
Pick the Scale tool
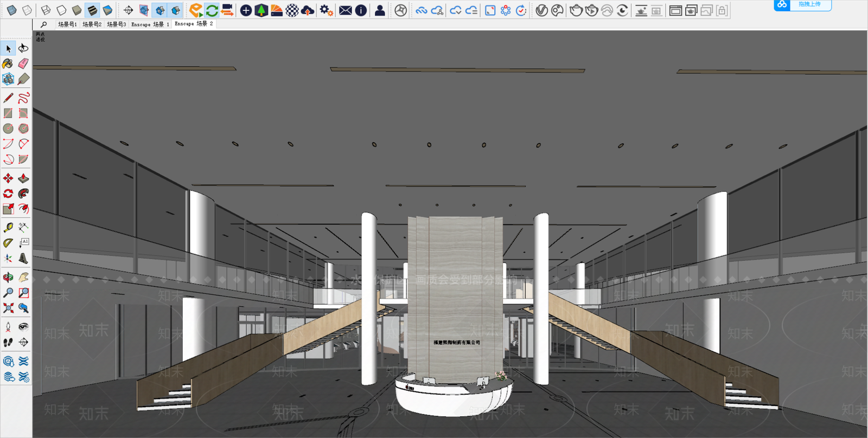[x=8, y=209]
